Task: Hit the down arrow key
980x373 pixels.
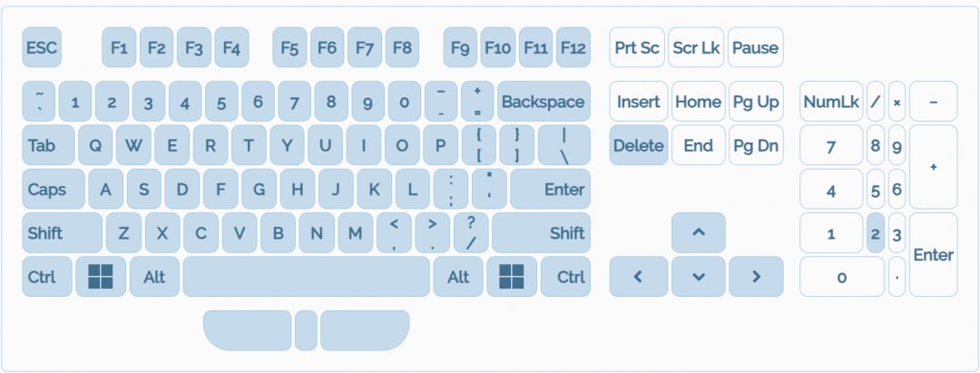Action: tap(698, 277)
